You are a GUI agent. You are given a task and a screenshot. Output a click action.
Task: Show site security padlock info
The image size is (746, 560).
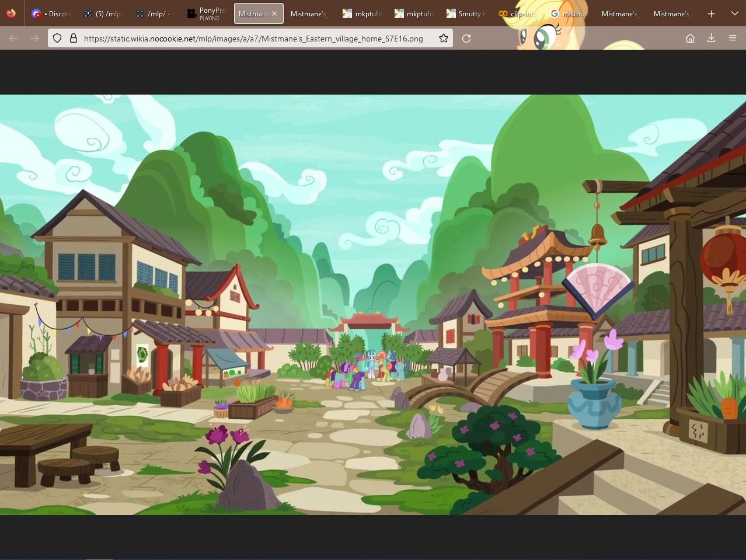click(74, 38)
